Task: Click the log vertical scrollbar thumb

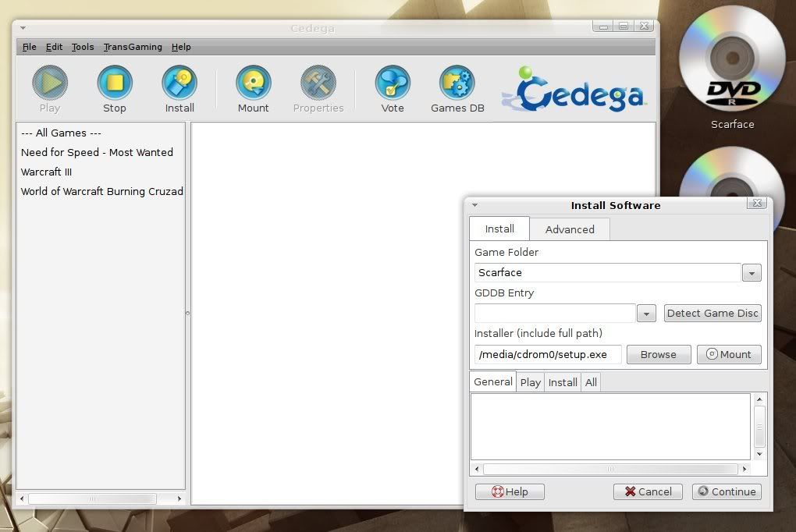Action: pos(759,427)
